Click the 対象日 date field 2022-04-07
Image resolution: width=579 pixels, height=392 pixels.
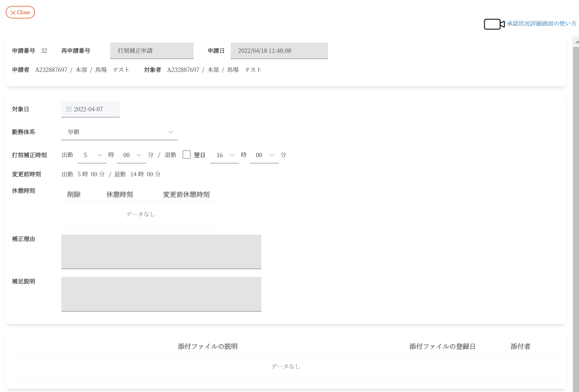[91, 109]
